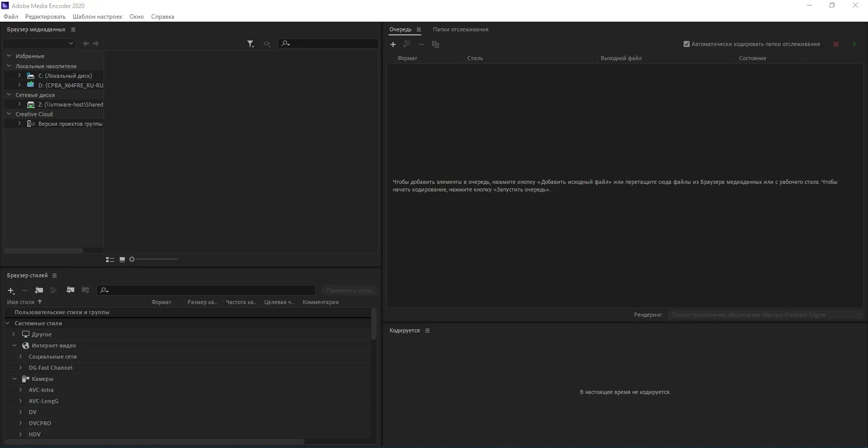Screen dimensions: 868x448
Task: Remove item with the minus icon in Queue
Action: tap(421, 44)
